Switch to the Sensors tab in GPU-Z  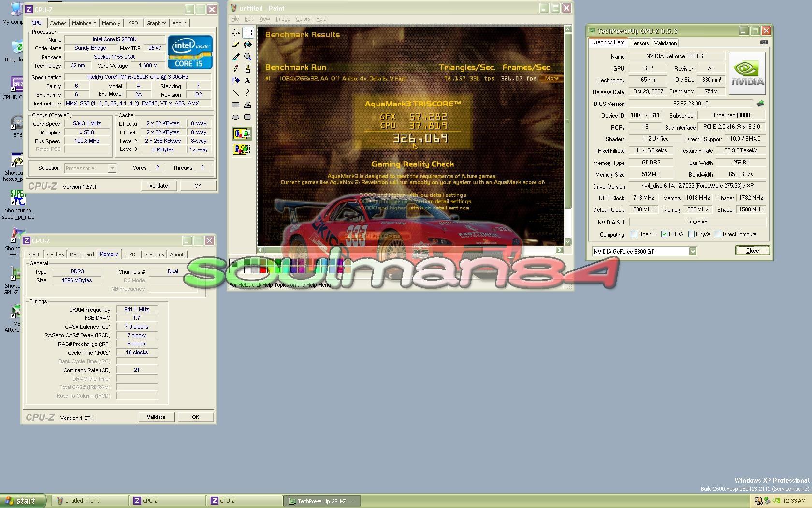(x=639, y=43)
